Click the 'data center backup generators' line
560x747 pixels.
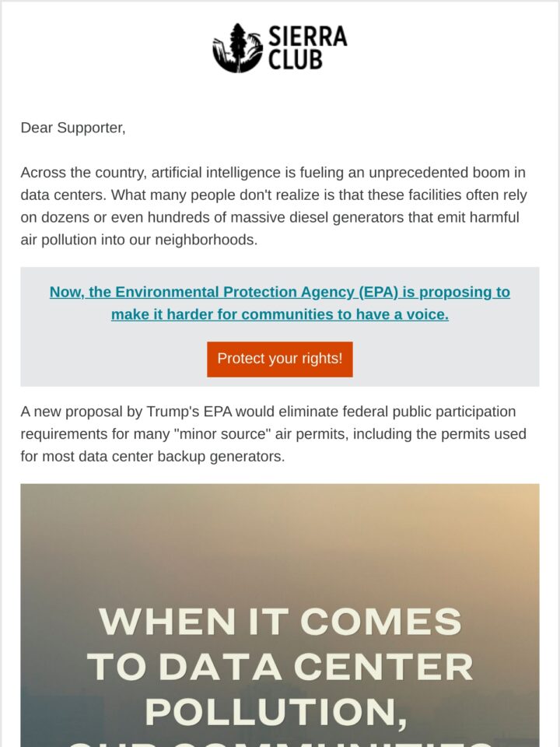[x=152, y=457]
